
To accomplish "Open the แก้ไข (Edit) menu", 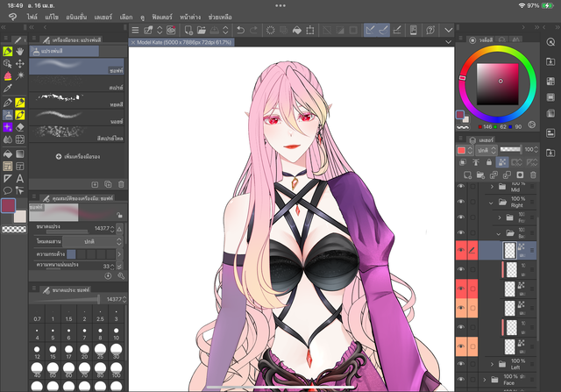I will coord(52,17).
